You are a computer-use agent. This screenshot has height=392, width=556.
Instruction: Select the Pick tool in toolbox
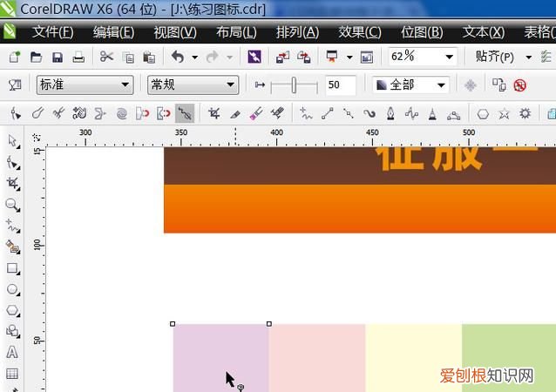click(12, 141)
